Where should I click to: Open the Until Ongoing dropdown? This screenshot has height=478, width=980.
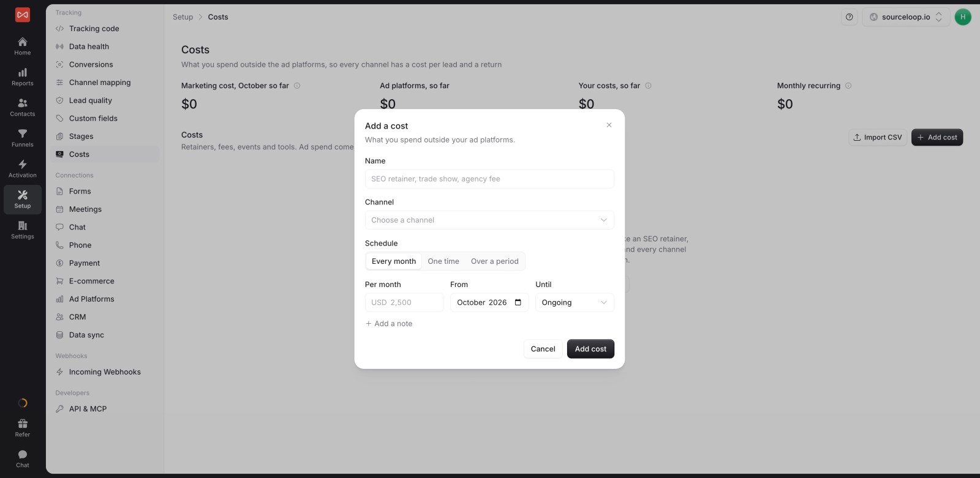point(575,302)
